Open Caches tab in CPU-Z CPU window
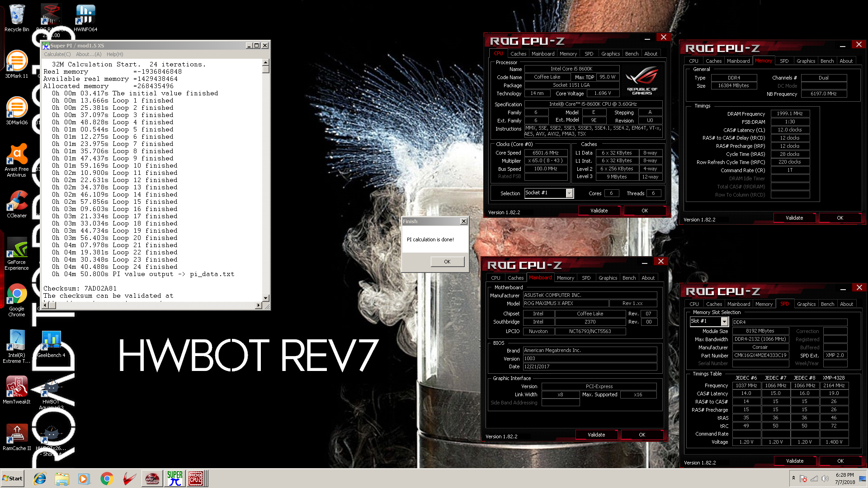The height and width of the screenshot is (488, 868). [x=518, y=54]
